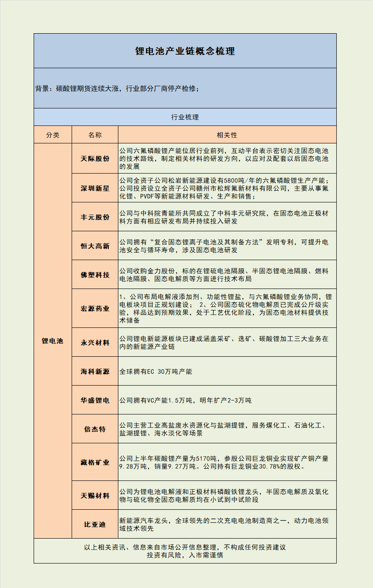Click the 比亚迪 company name cell

(95, 524)
